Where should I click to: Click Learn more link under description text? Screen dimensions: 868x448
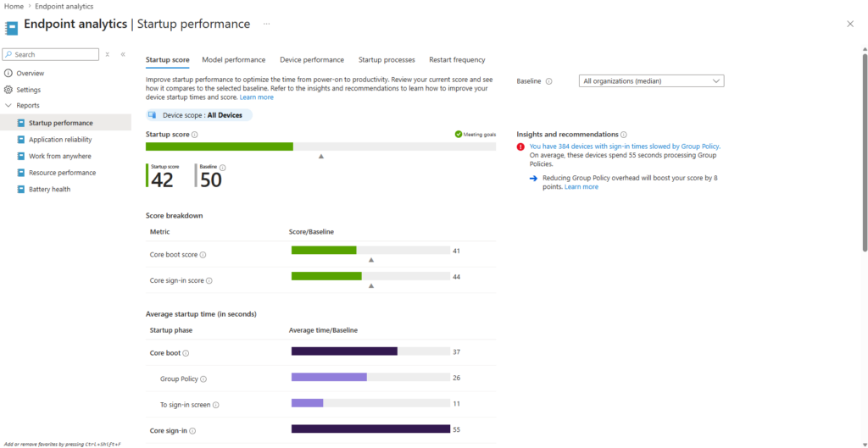[x=256, y=97]
